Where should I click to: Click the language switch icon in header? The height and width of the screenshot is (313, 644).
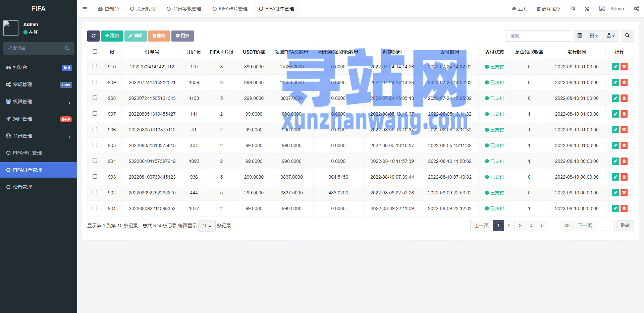(573, 9)
